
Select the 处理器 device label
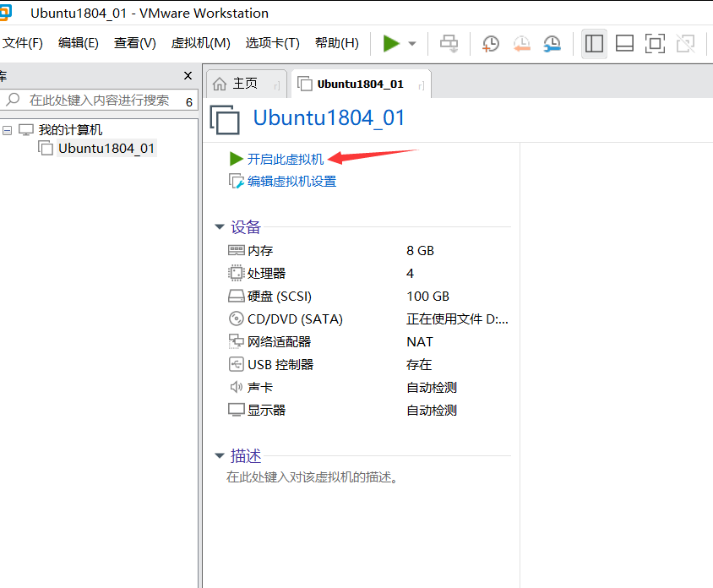point(266,274)
